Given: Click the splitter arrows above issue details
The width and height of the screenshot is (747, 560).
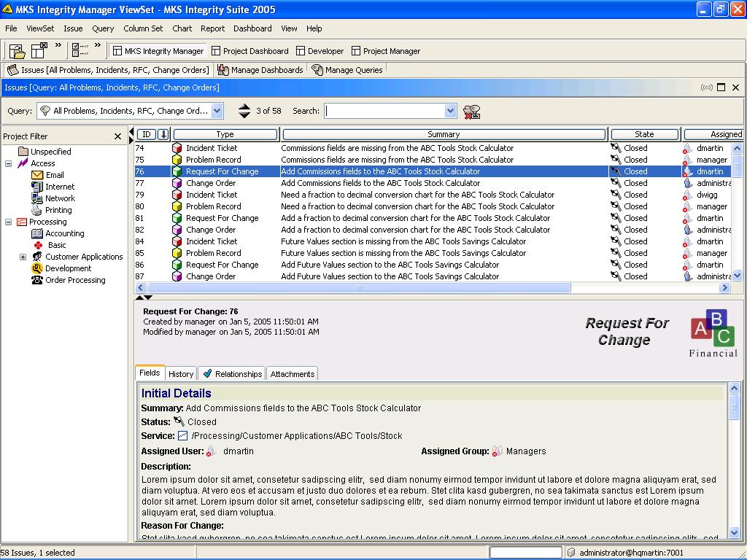Looking at the screenshot, I should coord(144,297).
